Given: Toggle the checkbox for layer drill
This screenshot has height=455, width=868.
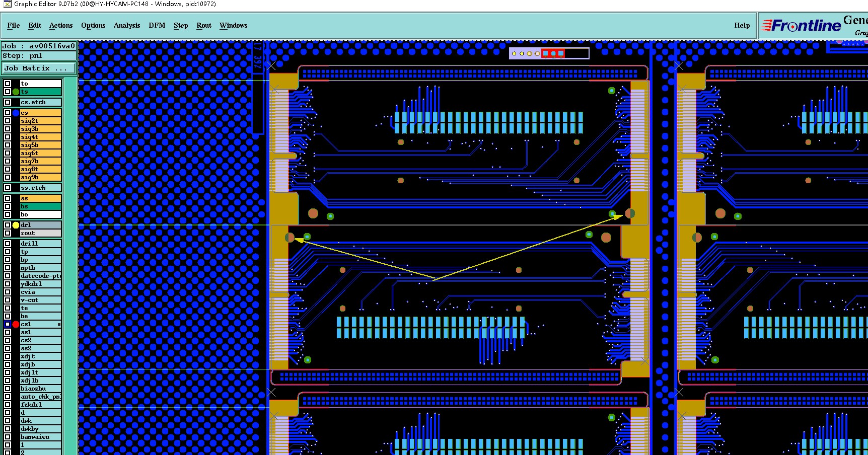Looking at the screenshot, I should 8,244.
